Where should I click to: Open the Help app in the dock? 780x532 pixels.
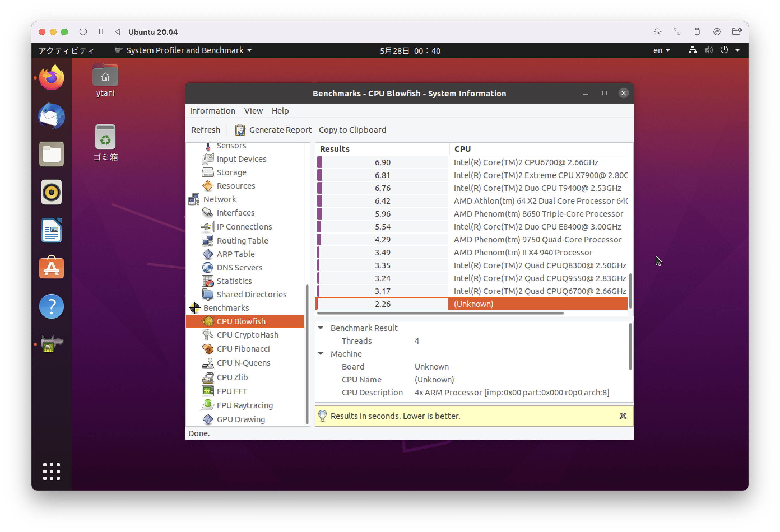coord(51,306)
